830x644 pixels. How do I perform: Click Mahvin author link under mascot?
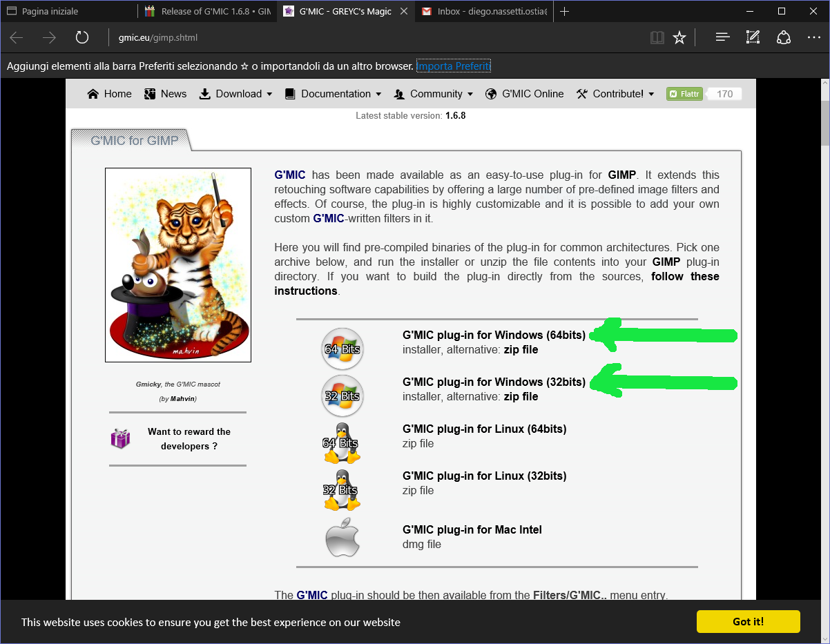click(x=183, y=399)
